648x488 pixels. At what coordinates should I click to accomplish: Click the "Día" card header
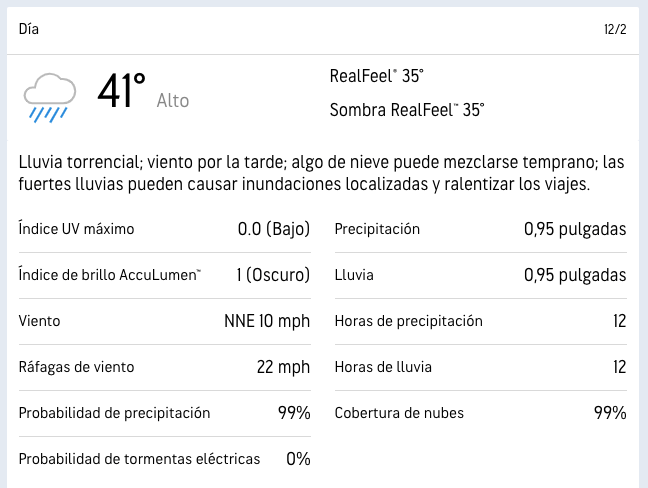point(29,29)
